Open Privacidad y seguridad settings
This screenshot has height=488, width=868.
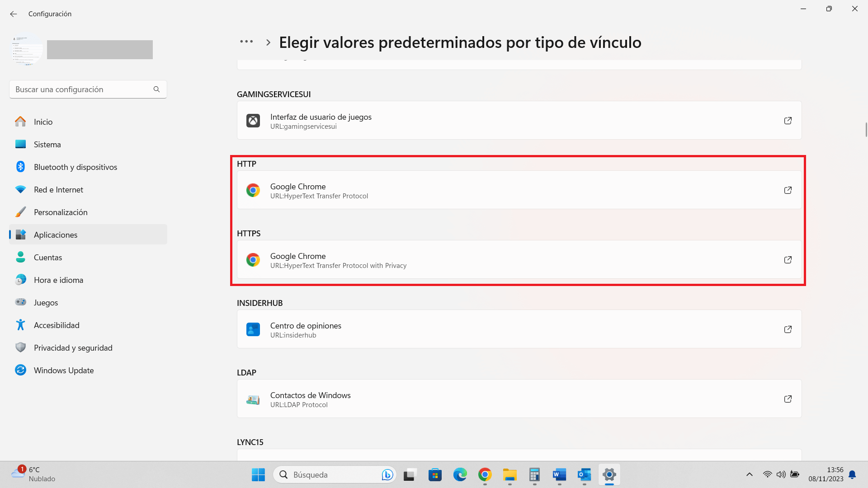pos(88,347)
